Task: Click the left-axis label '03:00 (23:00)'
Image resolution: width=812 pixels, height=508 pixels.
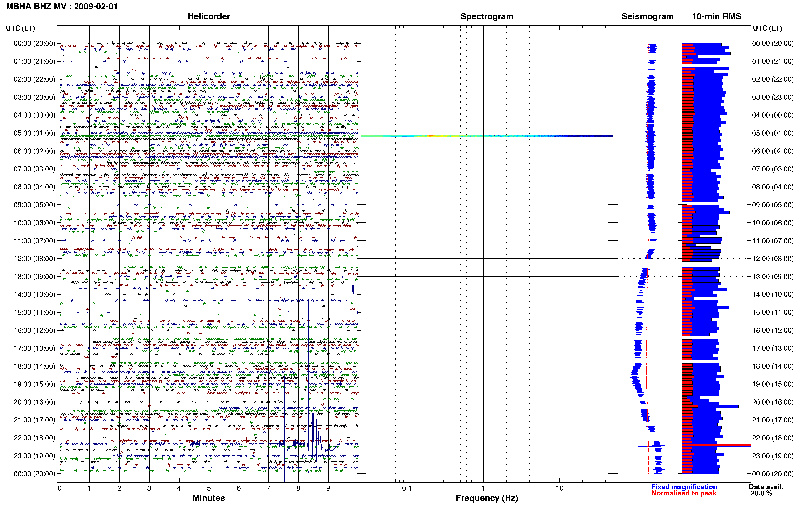Action: [x=34, y=97]
